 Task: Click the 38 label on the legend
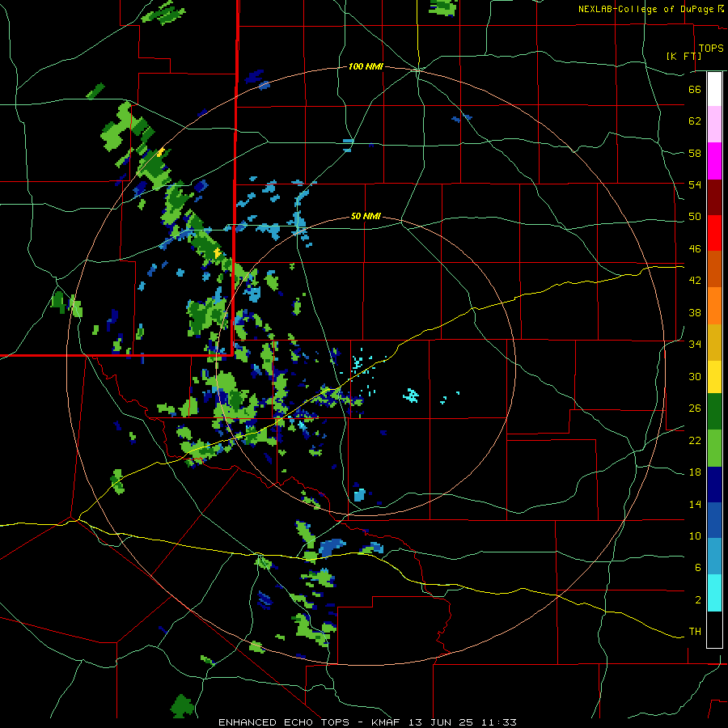(x=695, y=312)
